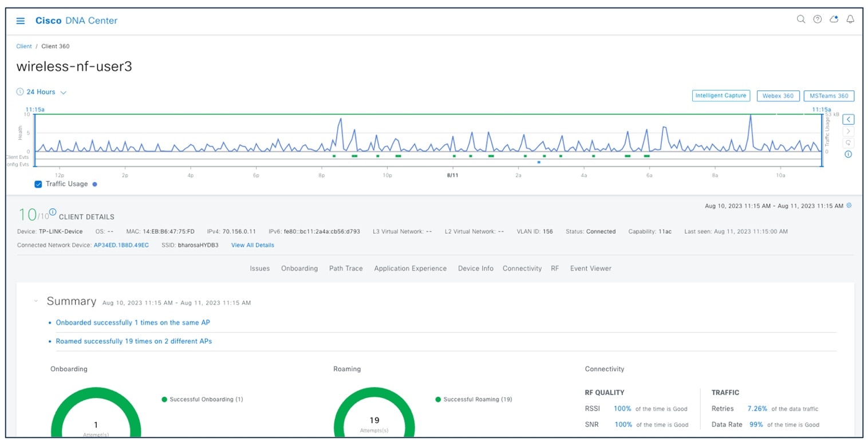Click the clock icon before 24 Hours

20,92
